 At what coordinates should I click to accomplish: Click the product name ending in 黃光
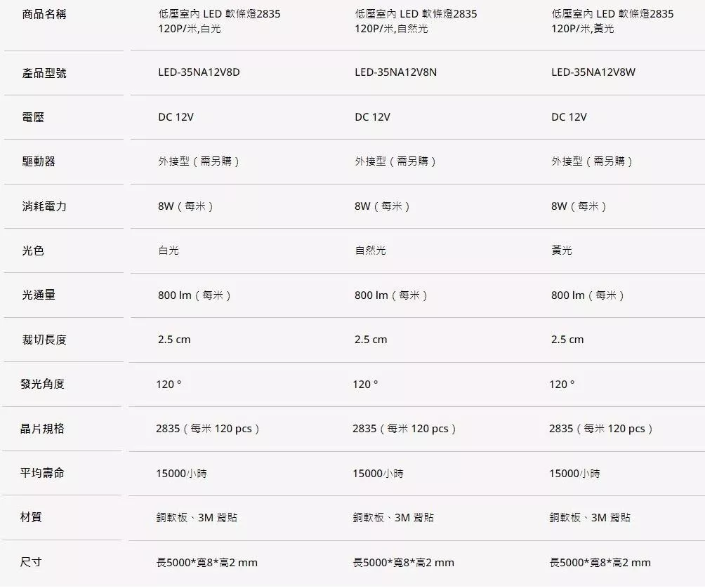coord(612,21)
